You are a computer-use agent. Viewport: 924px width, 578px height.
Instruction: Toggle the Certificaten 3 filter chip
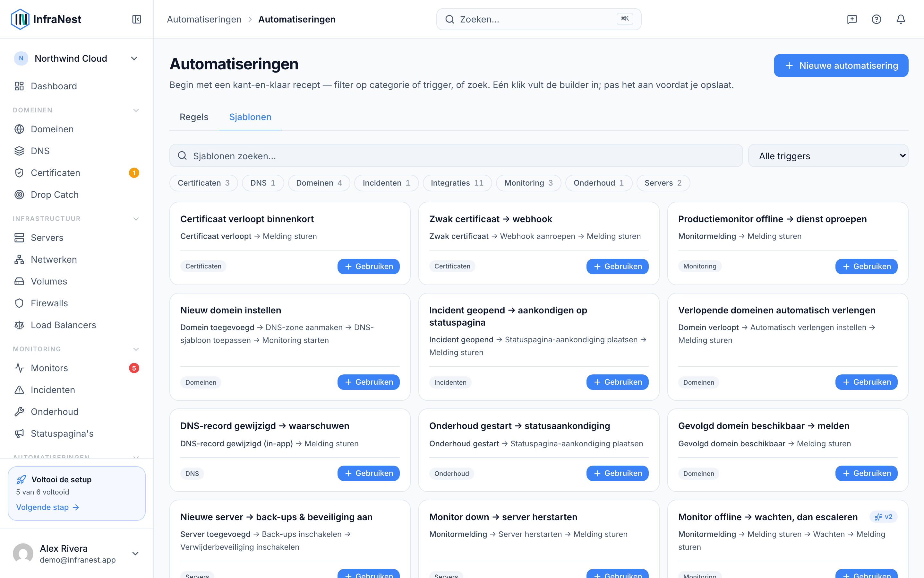(x=203, y=183)
